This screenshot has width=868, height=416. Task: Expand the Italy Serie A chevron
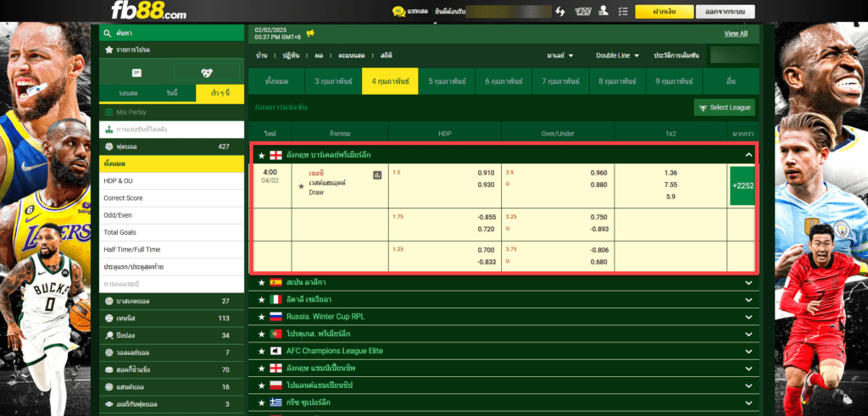[749, 301]
